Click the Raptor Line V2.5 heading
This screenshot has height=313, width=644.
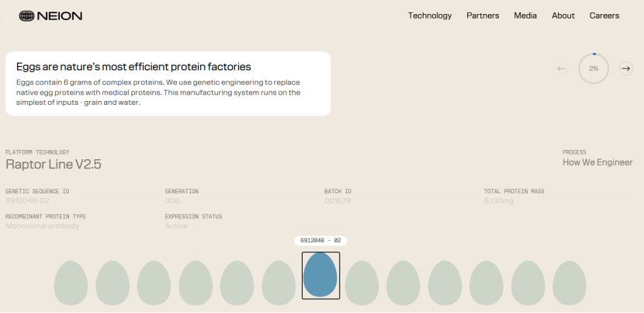coord(54,164)
